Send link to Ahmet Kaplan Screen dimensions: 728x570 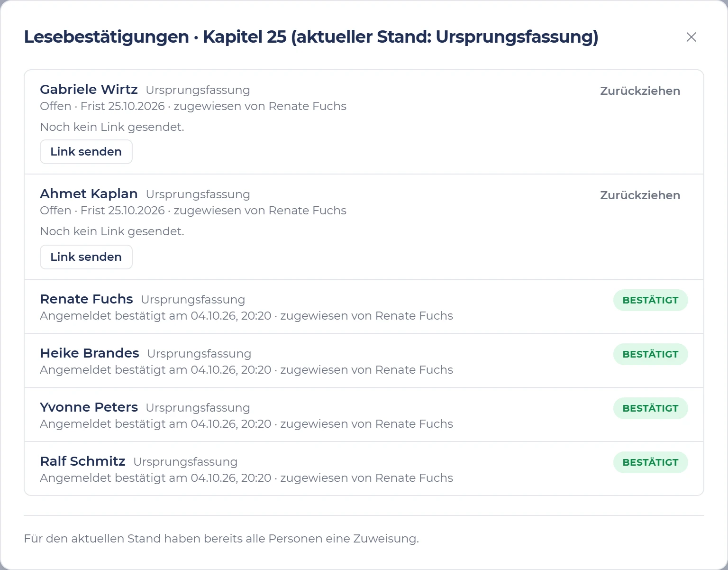tap(86, 257)
